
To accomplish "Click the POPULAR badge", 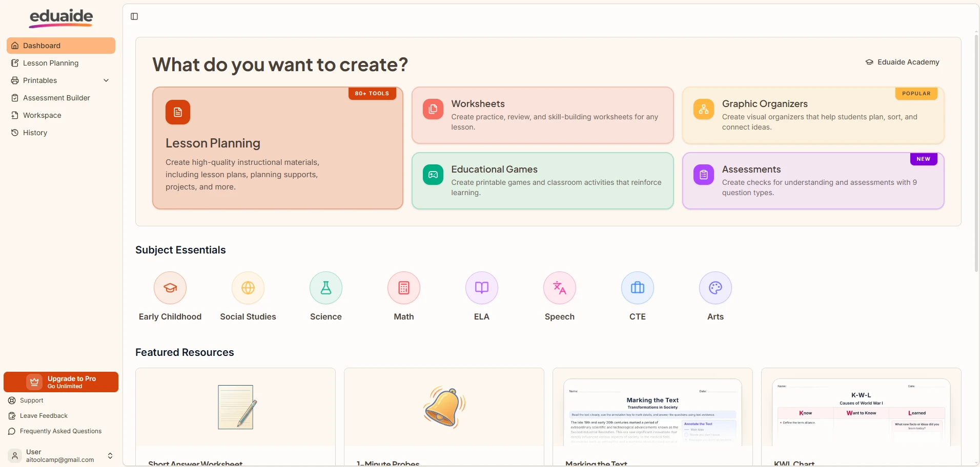I will tap(916, 94).
